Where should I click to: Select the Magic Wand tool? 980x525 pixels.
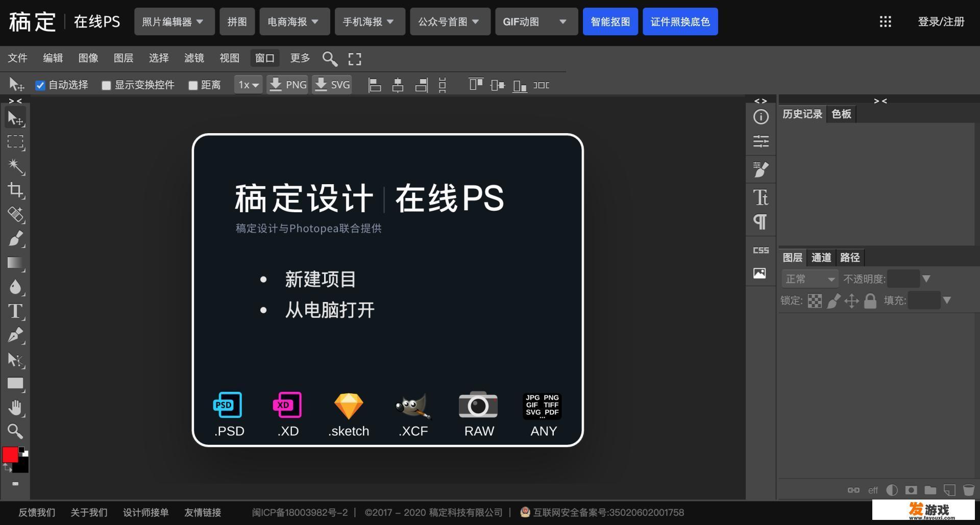click(15, 166)
